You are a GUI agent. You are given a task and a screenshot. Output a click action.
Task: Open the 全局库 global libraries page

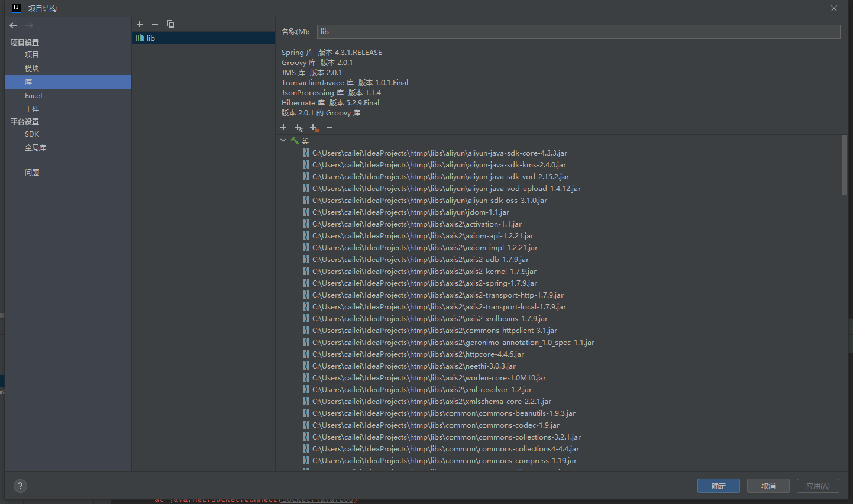pos(35,147)
